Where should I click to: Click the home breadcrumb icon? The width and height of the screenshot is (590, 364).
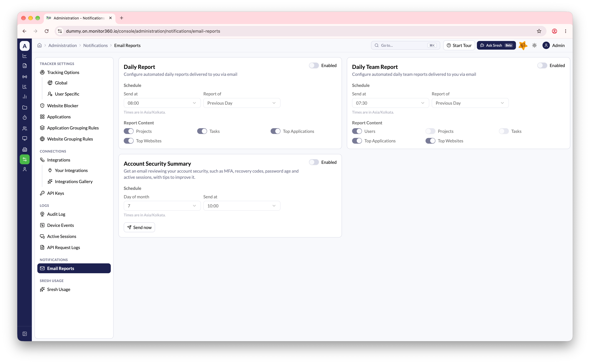coord(39,45)
